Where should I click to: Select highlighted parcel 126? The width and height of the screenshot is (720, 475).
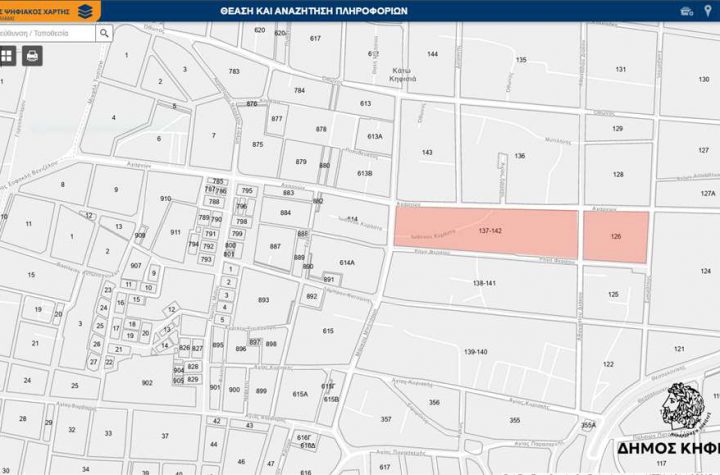pyautogui.click(x=615, y=237)
